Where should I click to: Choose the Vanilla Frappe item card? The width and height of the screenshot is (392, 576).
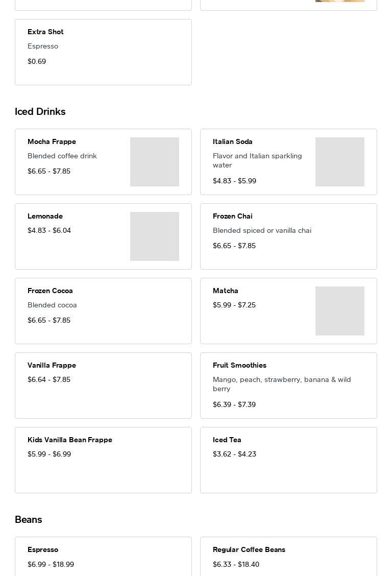click(103, 386)
